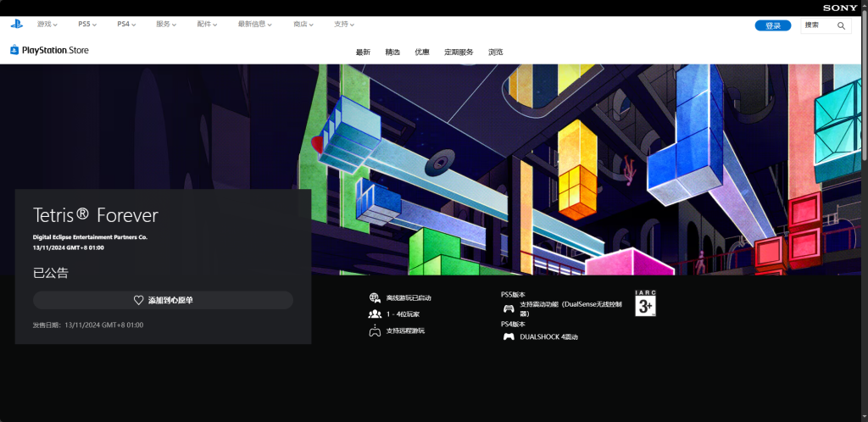This screenshot has width=868, height=422.
Task: Click Digital Eclipse Entertainment Partners Co. text
Action: (x=90, y=236)
